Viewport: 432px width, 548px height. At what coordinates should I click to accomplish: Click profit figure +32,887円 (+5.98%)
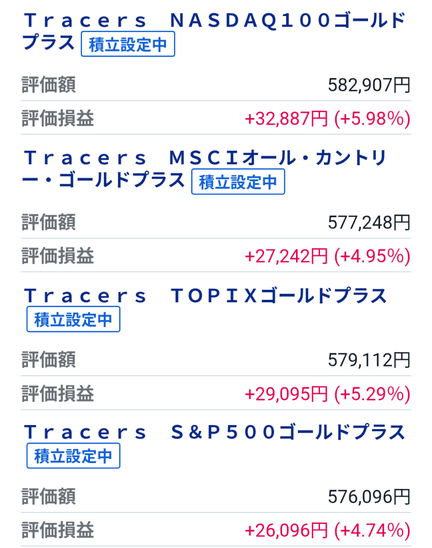[x=327, y=118]
